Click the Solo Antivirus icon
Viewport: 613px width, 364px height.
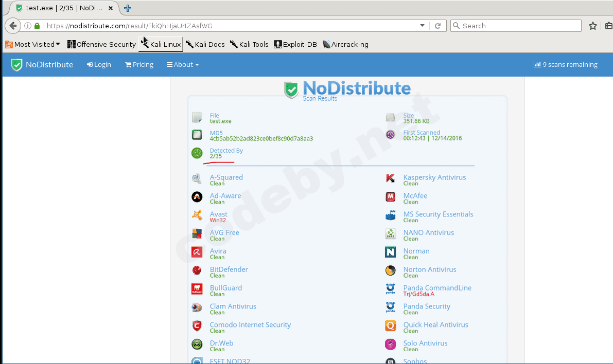click(x=391, y=344)
